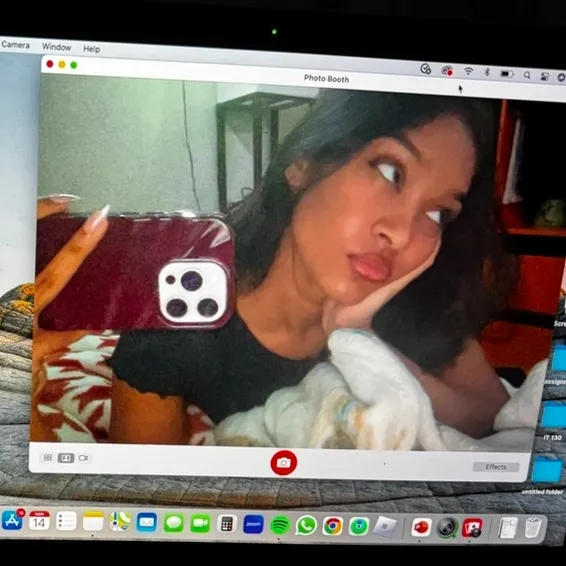Select single still photo mode
Screen dimensions: 566x566
[x=66, y=458]
